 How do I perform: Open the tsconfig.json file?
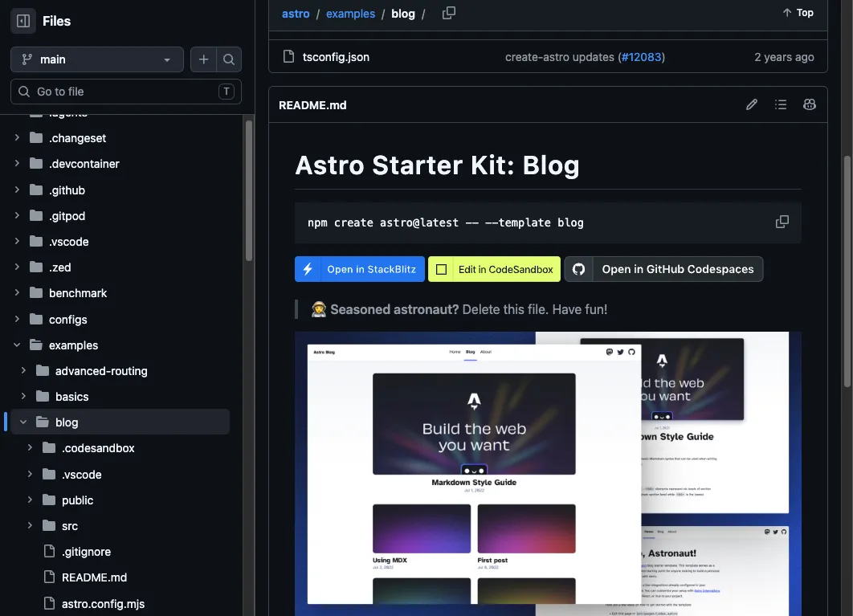coord(336,57)
